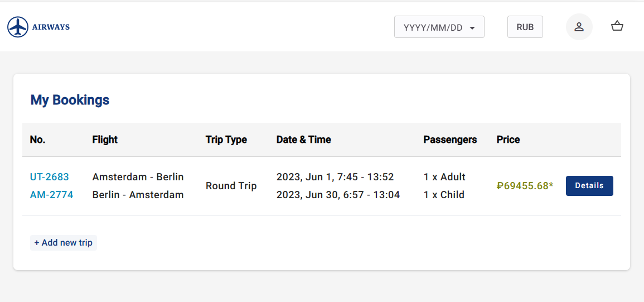Open flight UT-2683 link
The width and height of the screenshot is (644, 302).
(x=50, y=177)
